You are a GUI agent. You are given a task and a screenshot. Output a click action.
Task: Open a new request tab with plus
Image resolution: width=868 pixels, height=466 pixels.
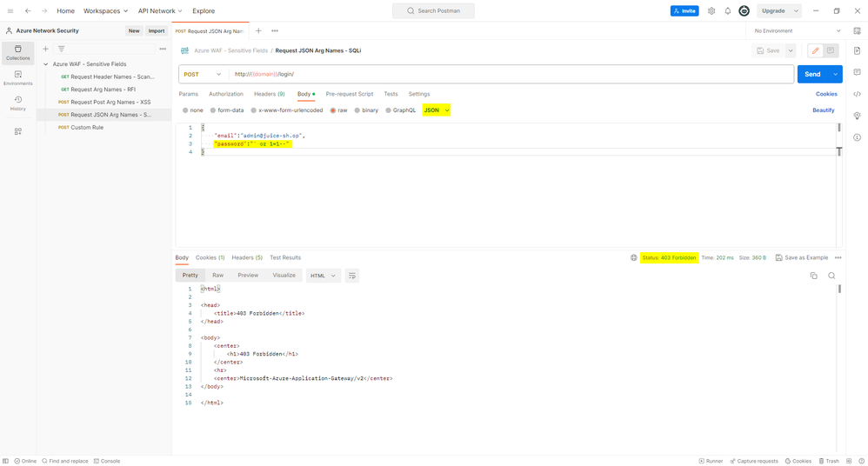point(258,31)
